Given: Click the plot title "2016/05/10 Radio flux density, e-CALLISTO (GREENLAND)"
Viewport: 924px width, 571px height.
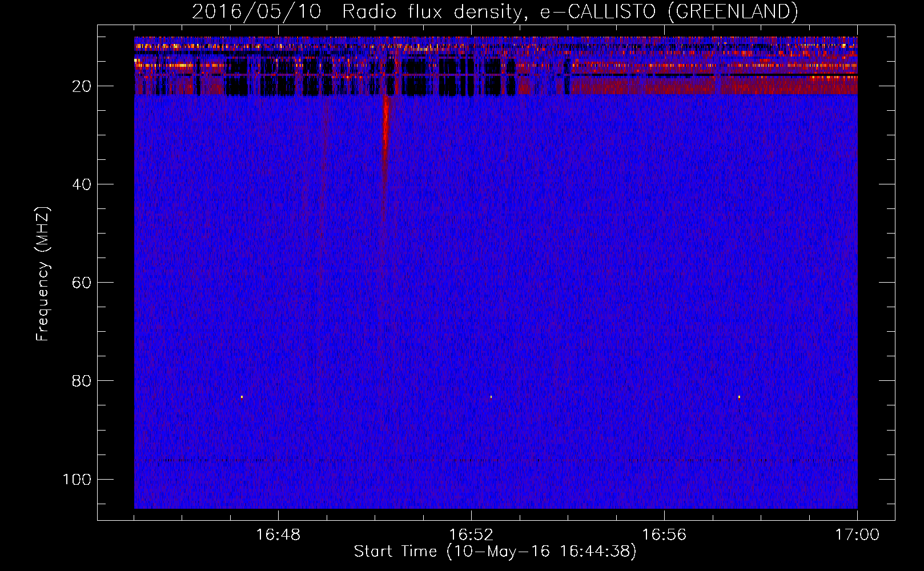Looking at the screenshot, I should point(495,11).
